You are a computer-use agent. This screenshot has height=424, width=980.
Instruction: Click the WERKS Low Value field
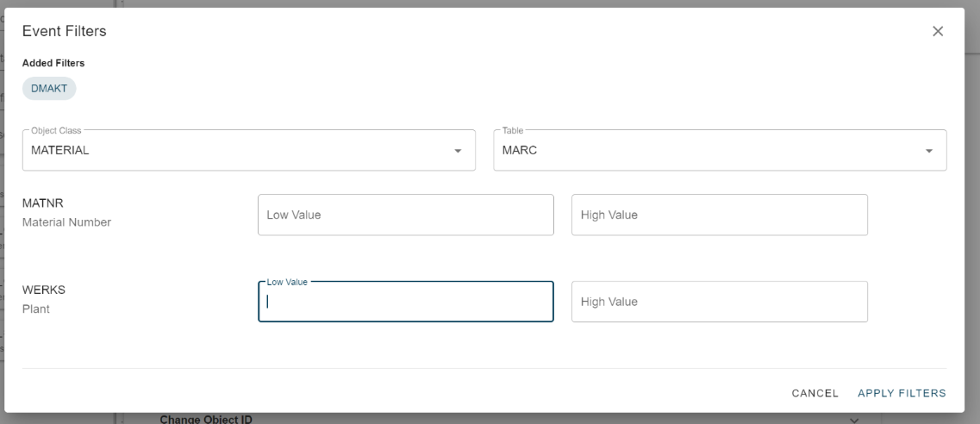(x=406, y=302)
